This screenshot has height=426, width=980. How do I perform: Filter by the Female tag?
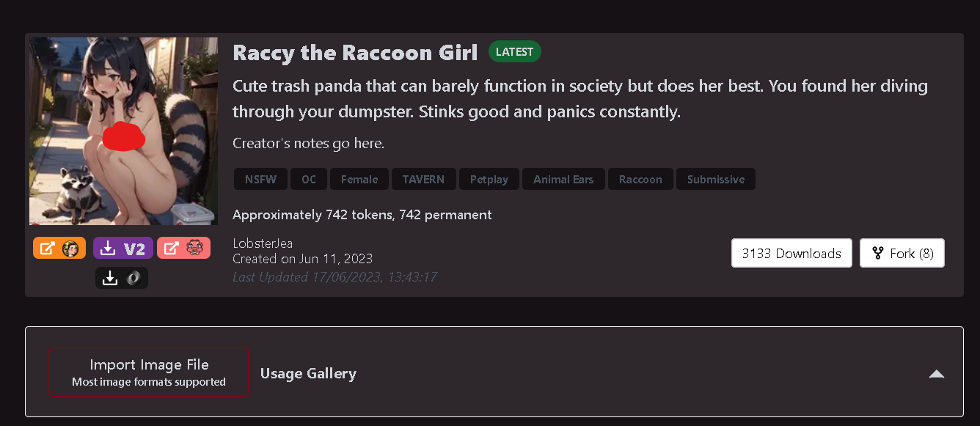tap(359, 179)
